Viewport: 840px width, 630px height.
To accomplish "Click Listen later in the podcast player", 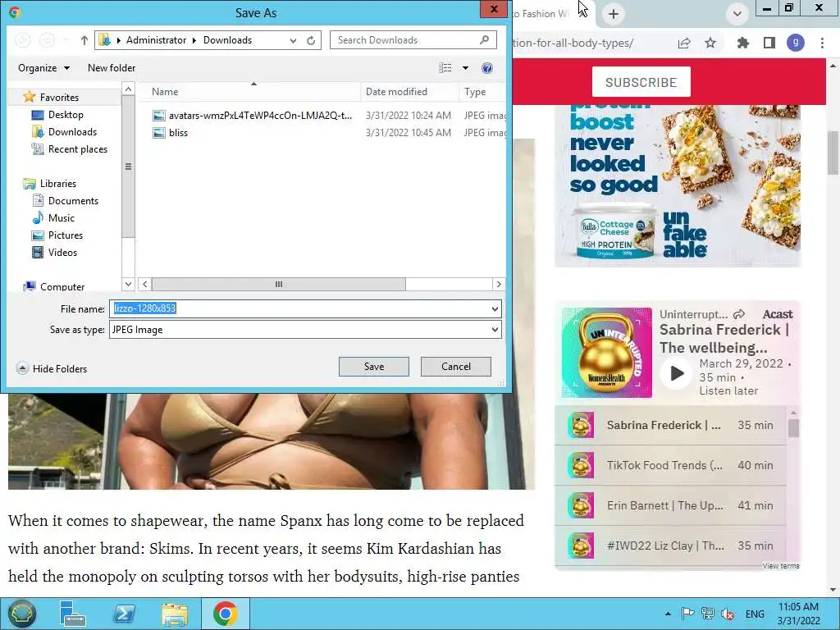I will 728,391.
